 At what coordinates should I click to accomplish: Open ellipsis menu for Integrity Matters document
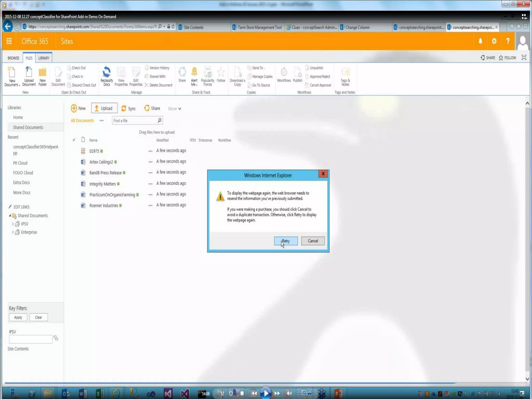pos(150,184)
